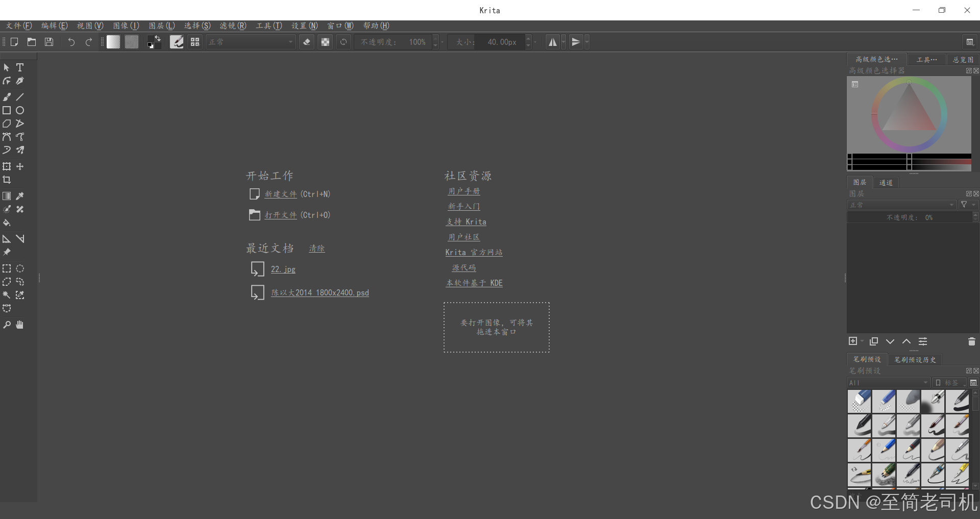Screen dimensions: 980x519
Task: Select the Elliptical Selection tool
Action: [20, 268]
